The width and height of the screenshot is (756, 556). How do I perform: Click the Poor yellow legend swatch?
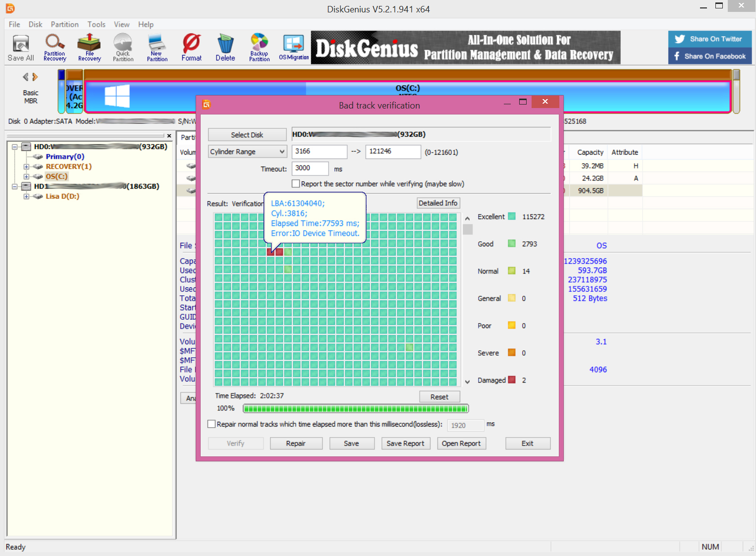tap(512, 325)
